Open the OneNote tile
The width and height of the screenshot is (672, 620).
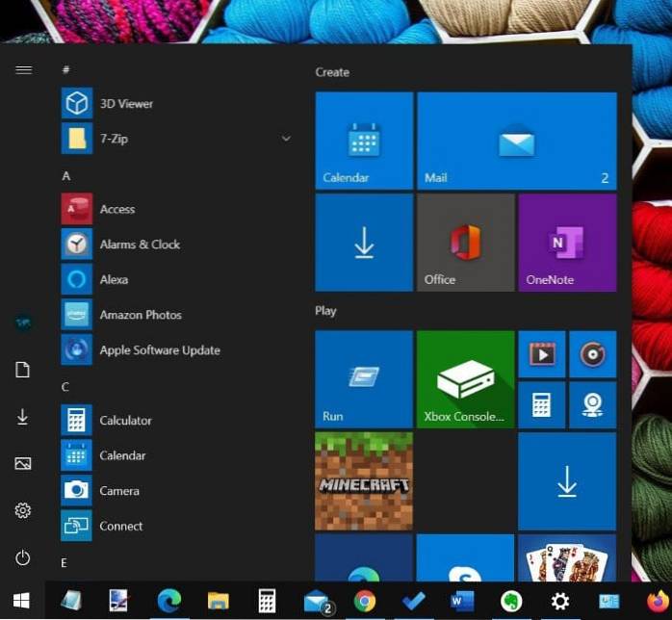(x=567, y=243)
